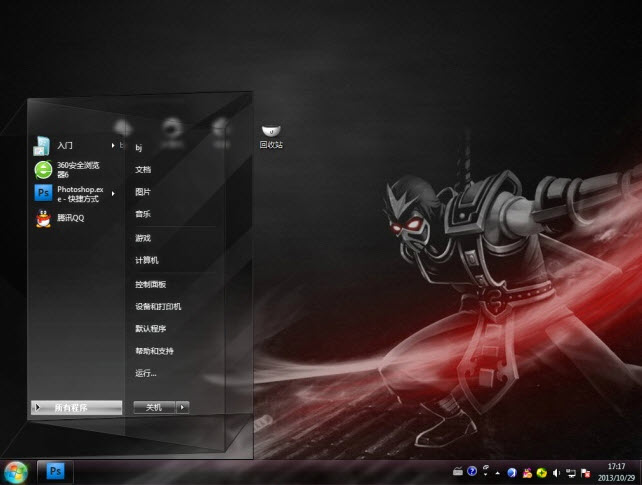Click the green 360 tray icon
The image size is (642, 485).
542,473
